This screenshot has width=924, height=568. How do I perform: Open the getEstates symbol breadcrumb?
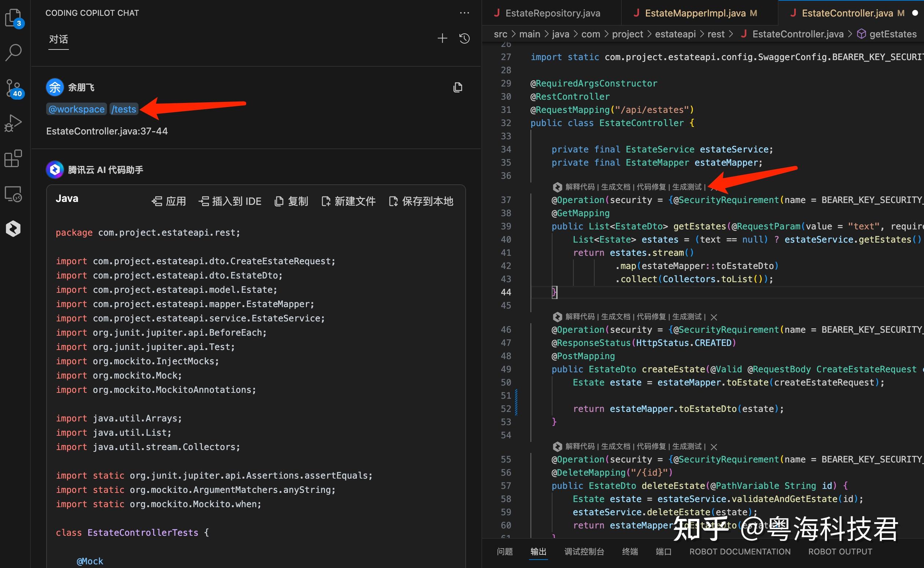coord(893,33)
